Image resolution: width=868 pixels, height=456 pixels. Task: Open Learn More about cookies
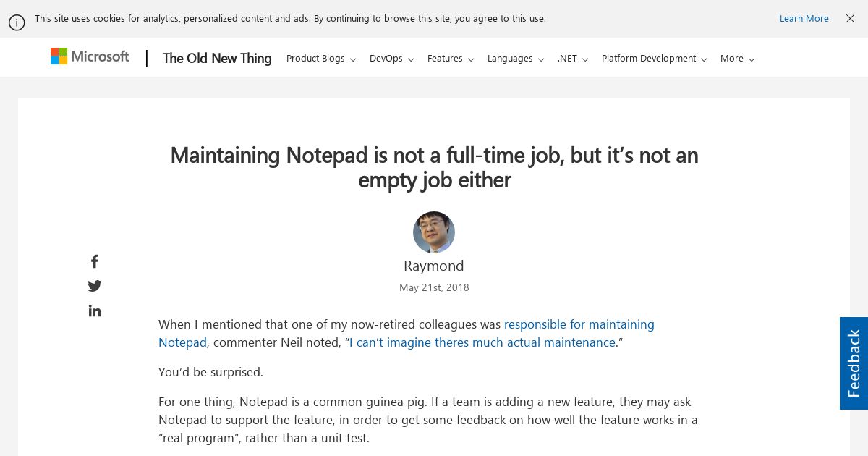point(804,19)
